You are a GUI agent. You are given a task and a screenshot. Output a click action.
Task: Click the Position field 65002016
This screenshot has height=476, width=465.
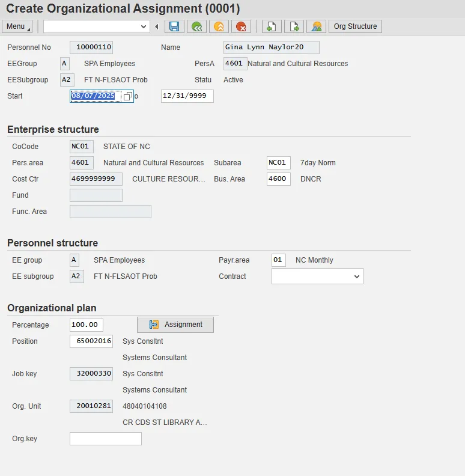click(91, 341)
